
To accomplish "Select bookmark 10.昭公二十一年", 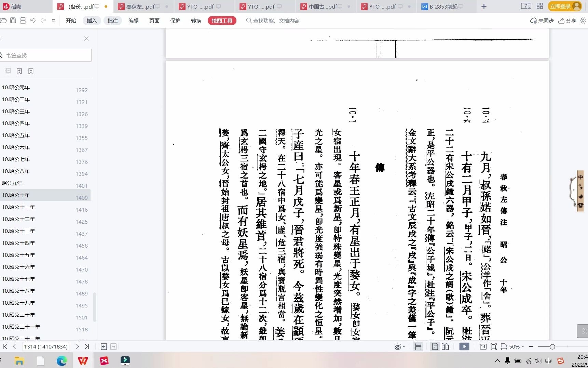I will (x=45, y=327).
